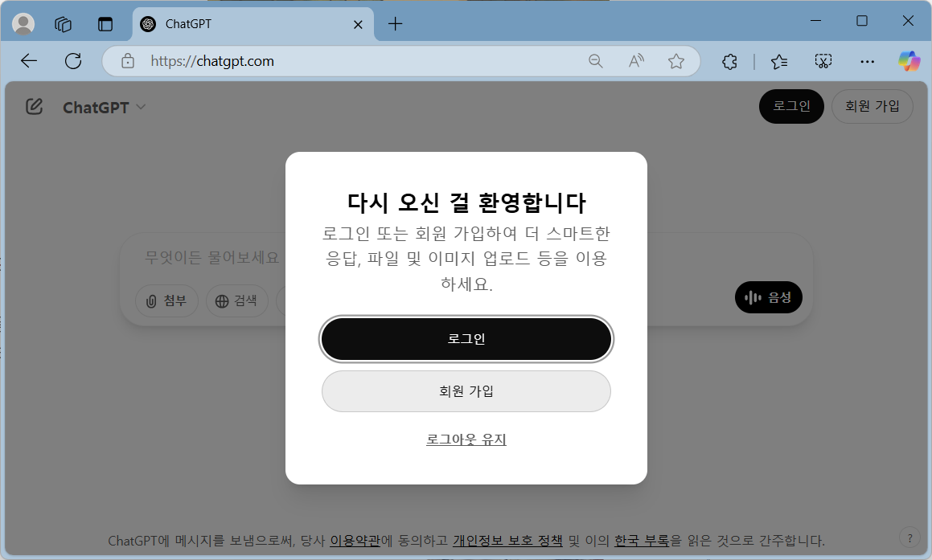Open the 한국 부록 link
This screenshot has width=932, height=560.
(x=642, y=541)
